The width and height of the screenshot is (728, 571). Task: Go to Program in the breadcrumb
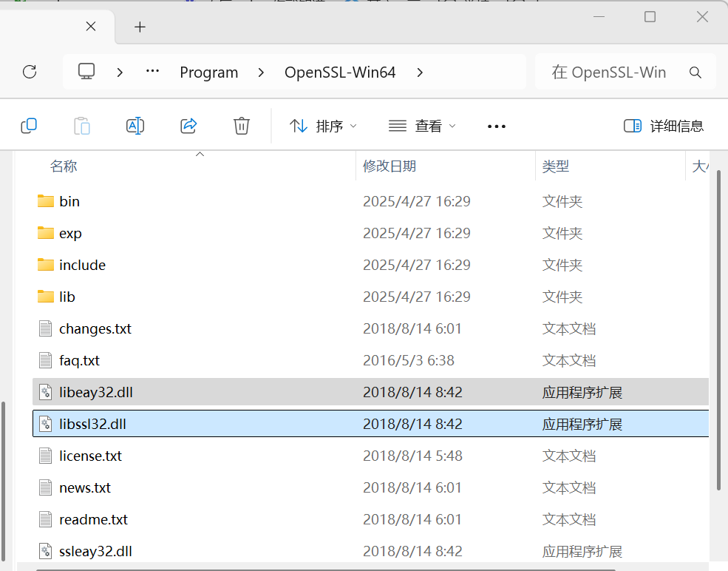point(209,72)
